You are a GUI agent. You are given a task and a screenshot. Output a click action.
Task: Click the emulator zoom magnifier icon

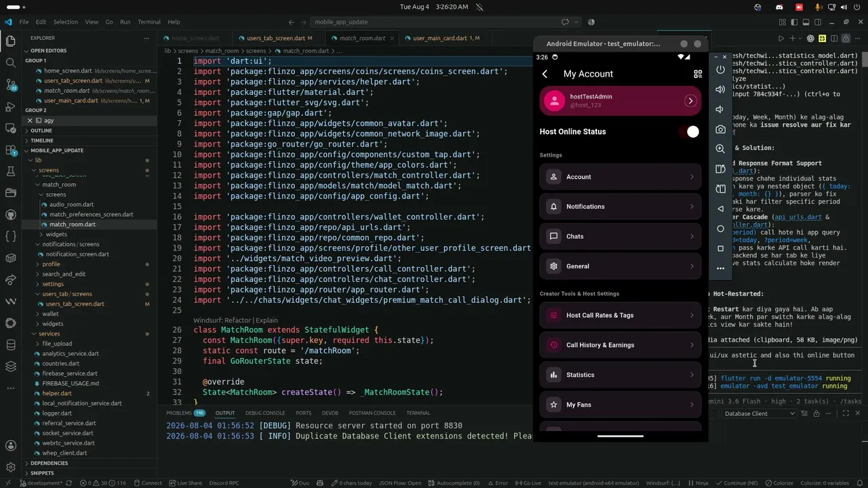[x=720, y=148]
